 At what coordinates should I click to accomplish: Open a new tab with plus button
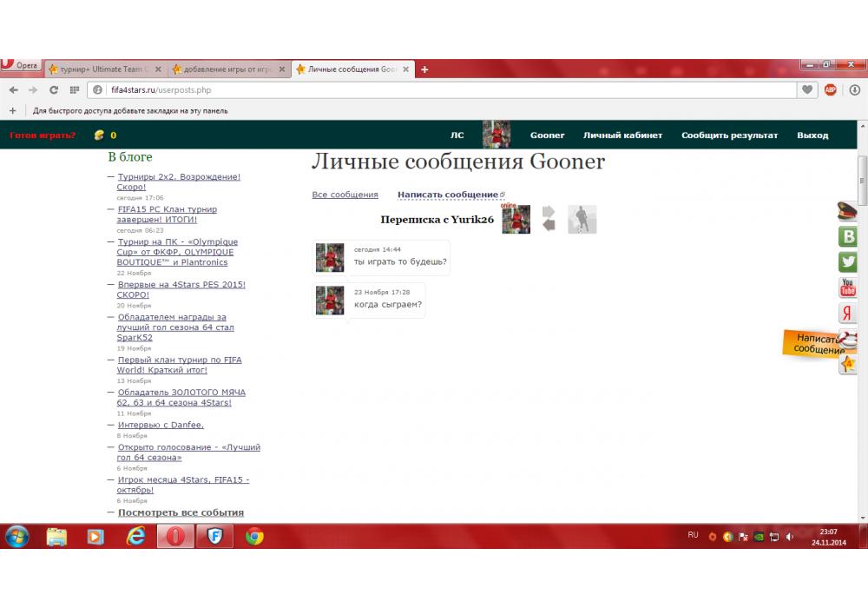[x=424, y=69]
